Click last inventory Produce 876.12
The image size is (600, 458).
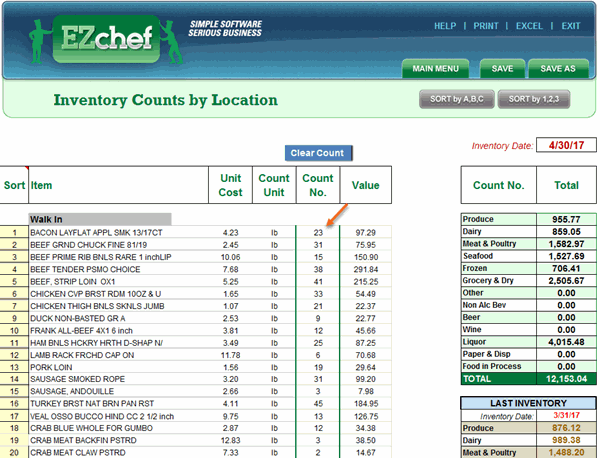coord(566,428)
